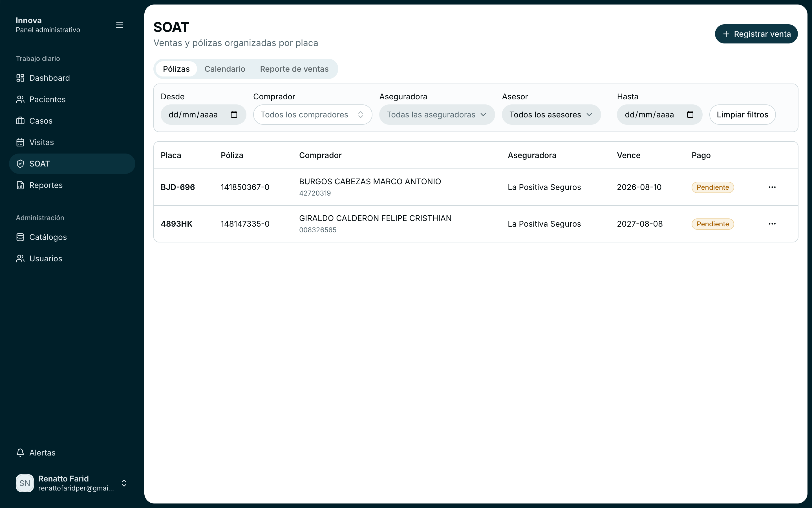Click the SOAT shield icon
The image size is (812, 508).
click(20, 164)
